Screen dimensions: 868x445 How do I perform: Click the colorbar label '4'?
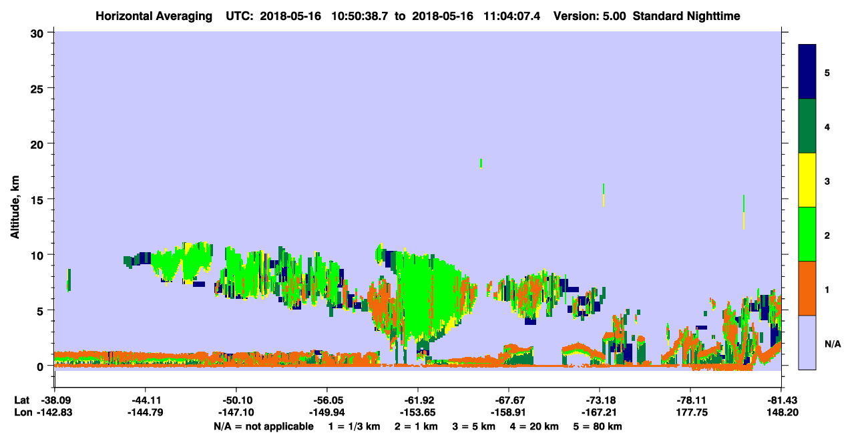827,126
